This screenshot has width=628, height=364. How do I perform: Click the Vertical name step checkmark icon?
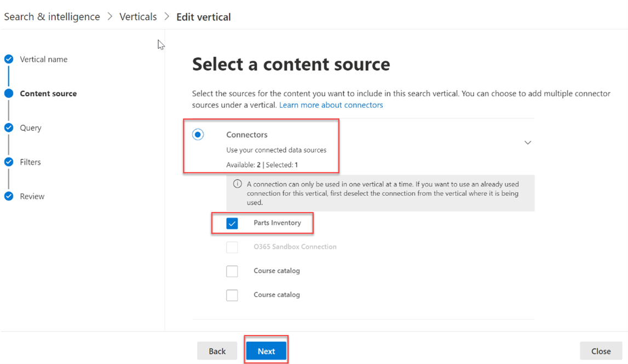tap(9, 59)
